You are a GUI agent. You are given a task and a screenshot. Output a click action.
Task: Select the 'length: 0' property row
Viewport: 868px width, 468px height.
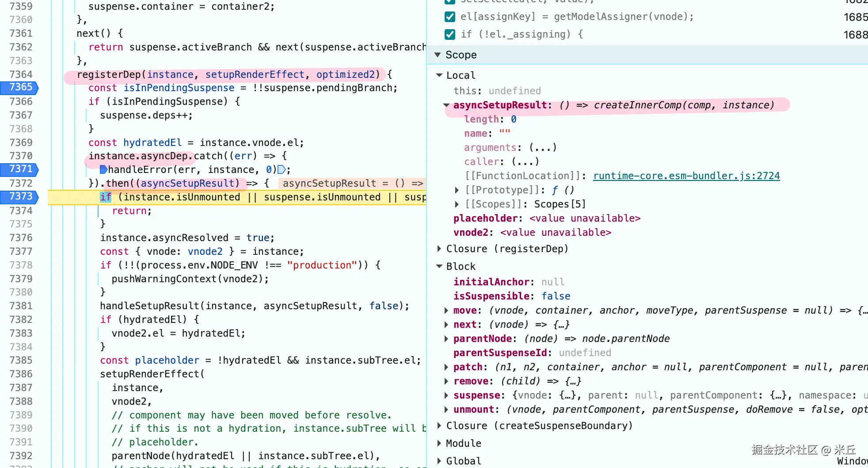(x=490, y=119)
